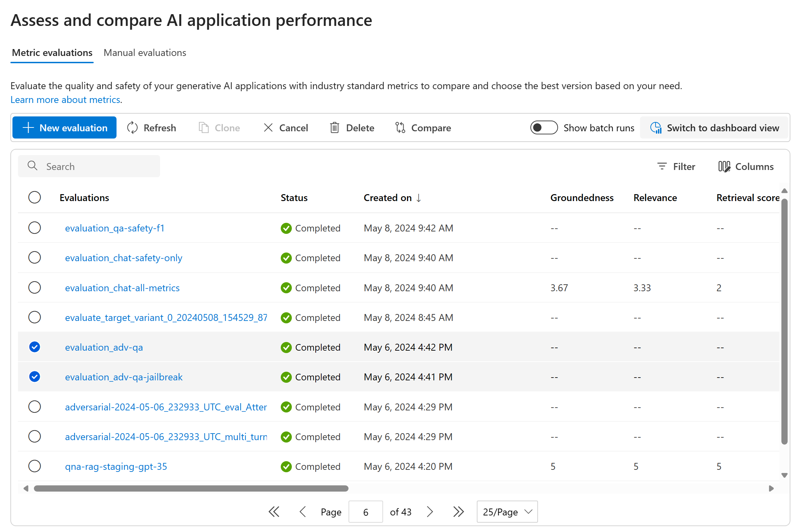Go to next page chevron
This screenshot has width=798, height=532.
pos(430,512)
